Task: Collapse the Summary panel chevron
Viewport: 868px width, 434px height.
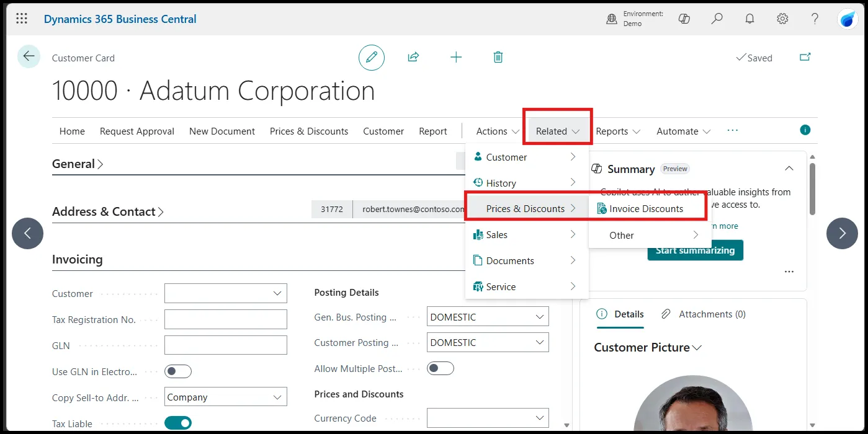Action: point(789,169)
